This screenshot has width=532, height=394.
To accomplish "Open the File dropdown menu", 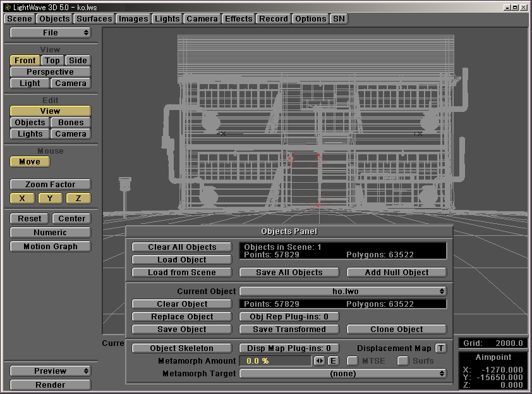I will tap(51, 33).
